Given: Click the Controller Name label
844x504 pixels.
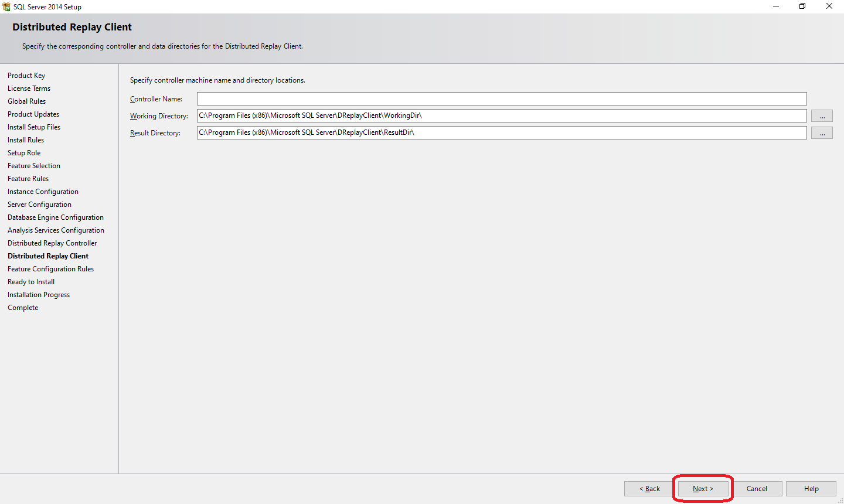Looking at the screenshot, I should 156,99.
